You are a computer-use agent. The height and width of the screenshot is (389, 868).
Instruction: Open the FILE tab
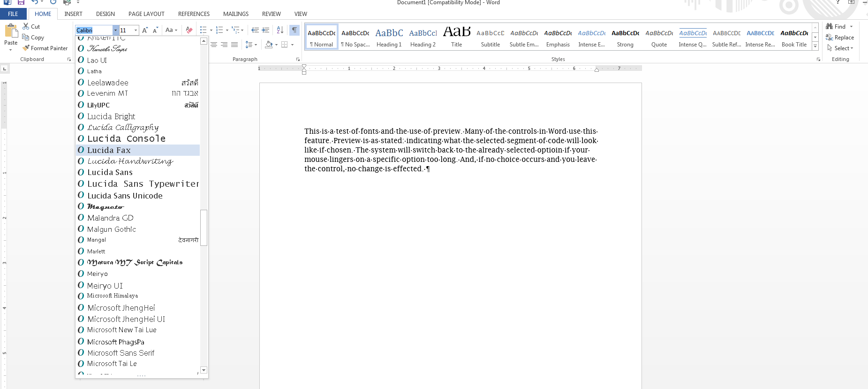click(13, 14)
